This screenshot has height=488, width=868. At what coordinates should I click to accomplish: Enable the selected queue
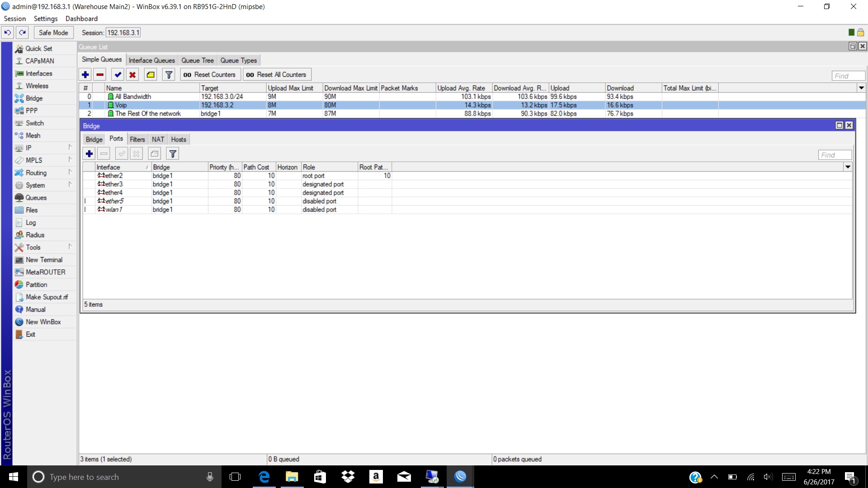(118, 75)
